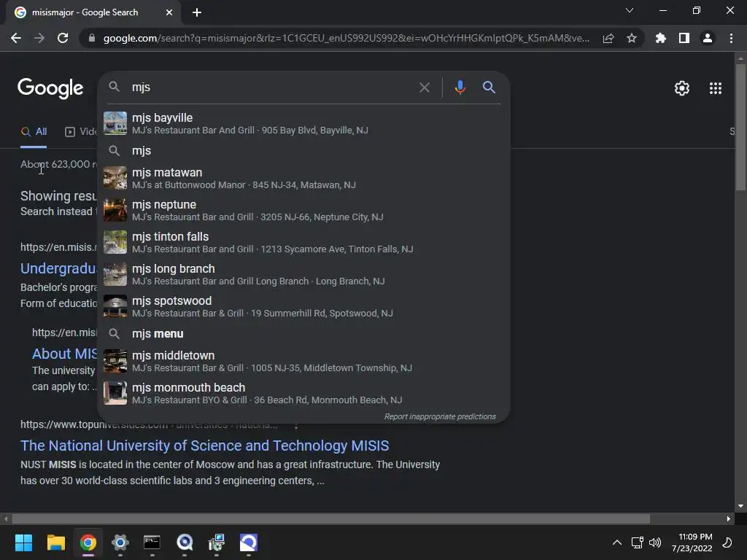Click thumbnail for mjs bayville
Image resolution: width=747 pixels, height=560 pixels.
(x=115, y=123)
